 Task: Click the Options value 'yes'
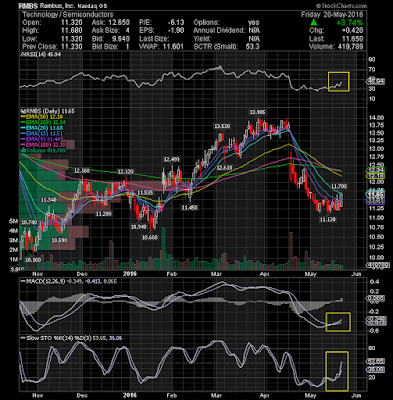(x=254, y=23)
